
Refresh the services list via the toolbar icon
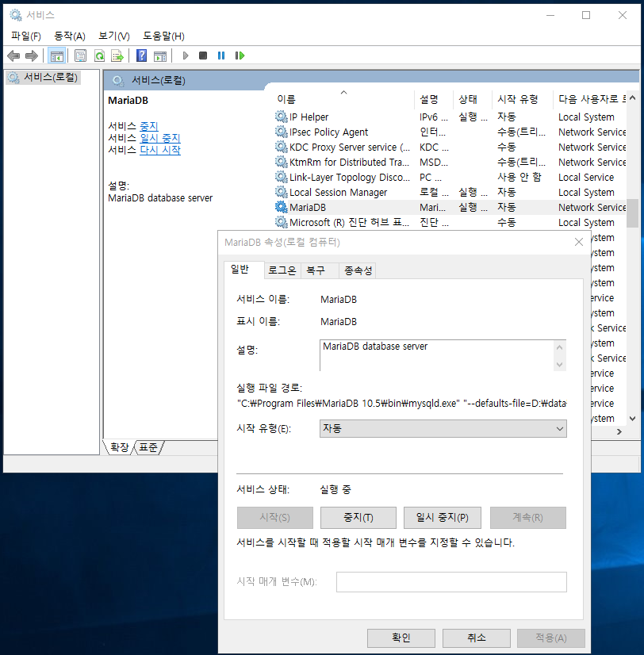99,56
